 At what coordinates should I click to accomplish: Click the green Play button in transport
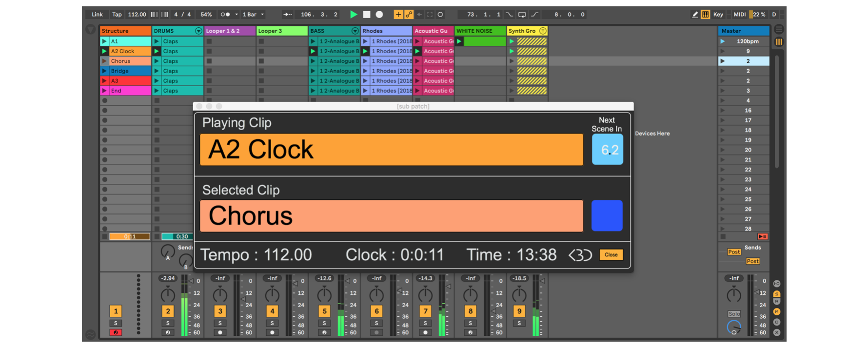[354, 15]
